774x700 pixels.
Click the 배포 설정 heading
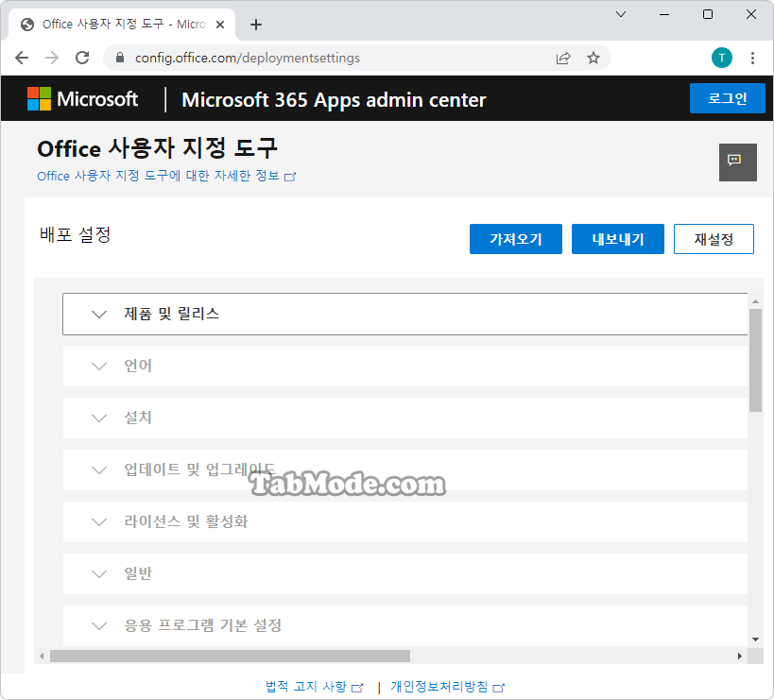tap(75, 234)
